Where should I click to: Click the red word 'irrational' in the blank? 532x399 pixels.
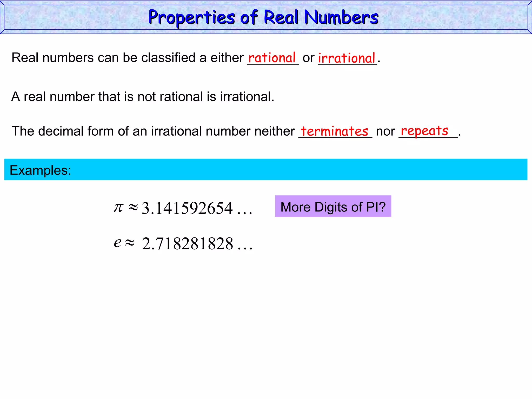coord(347,58)
